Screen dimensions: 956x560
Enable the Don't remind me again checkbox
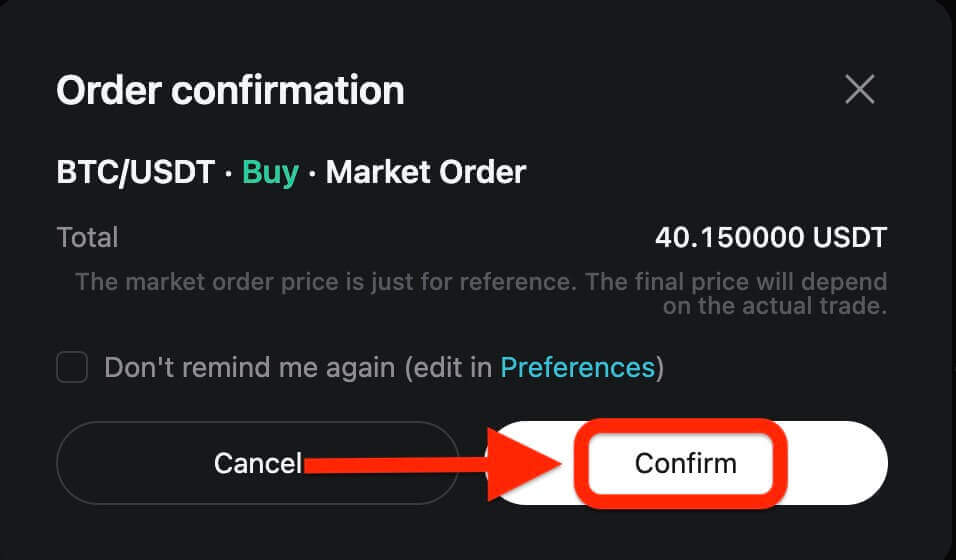(72, 368)
